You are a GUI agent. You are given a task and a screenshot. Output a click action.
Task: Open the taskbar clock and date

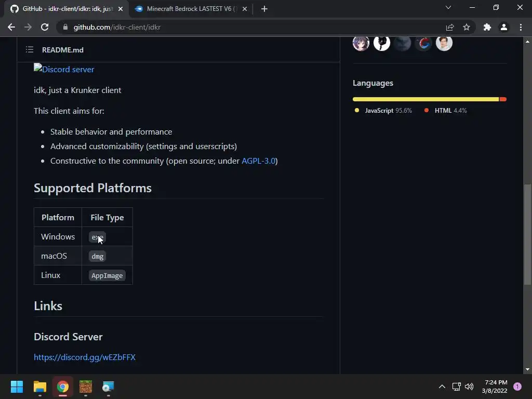tap(495, 387)
